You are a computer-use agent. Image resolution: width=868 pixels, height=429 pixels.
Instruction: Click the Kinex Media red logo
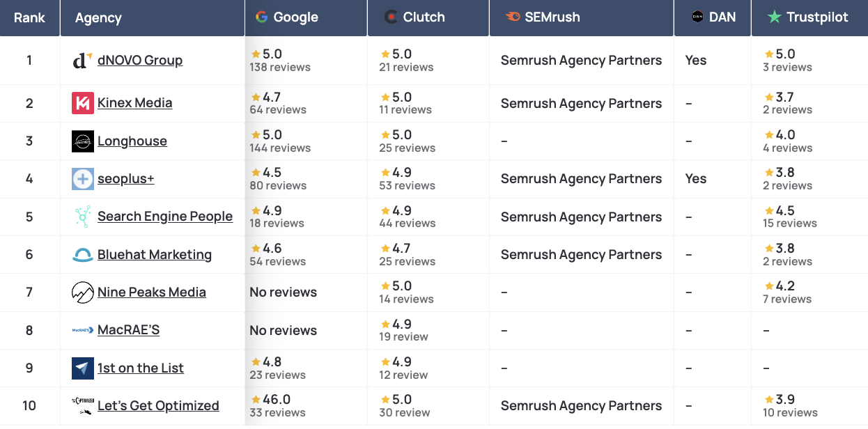point(82,103)
